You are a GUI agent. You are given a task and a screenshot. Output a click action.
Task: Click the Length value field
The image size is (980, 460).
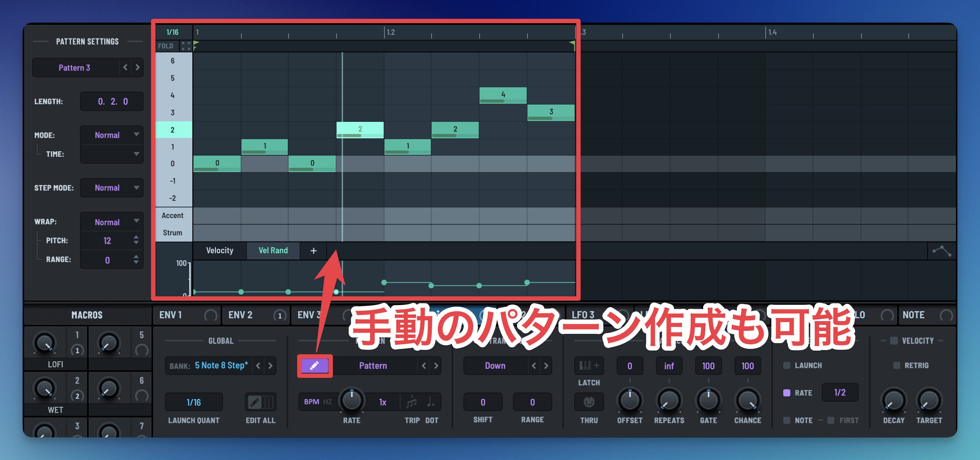pos(112,101)
